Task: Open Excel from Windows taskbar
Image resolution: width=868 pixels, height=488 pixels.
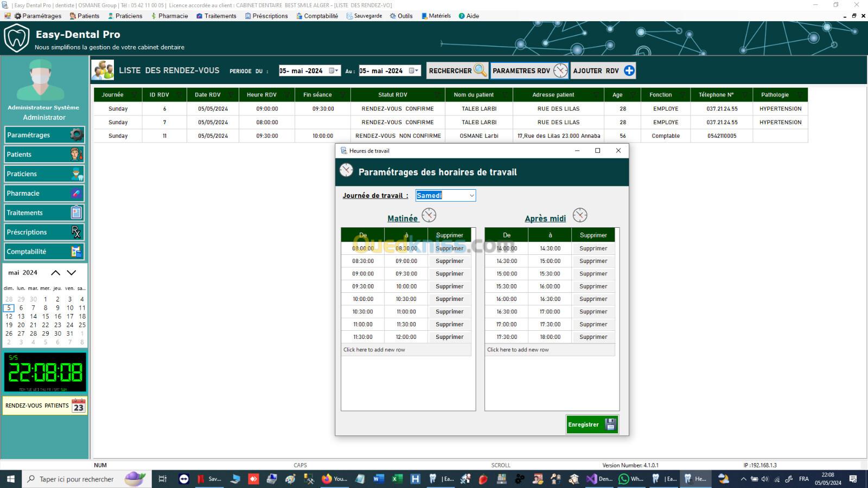Action: [397, 479]
